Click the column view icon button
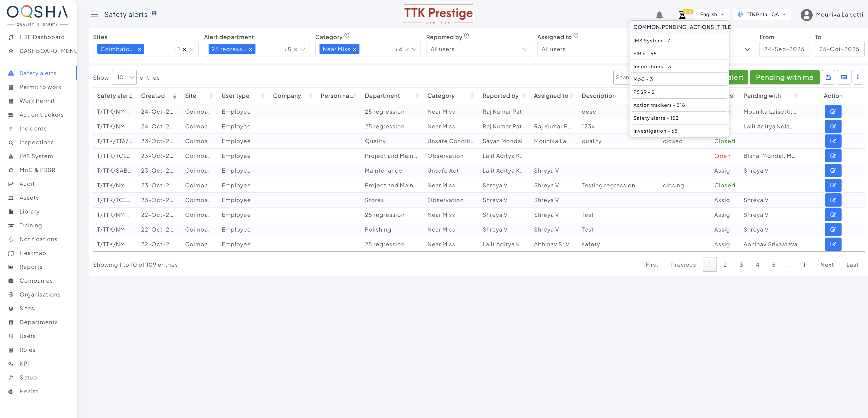This screenshot has width=868, height=418. [844, 78]
